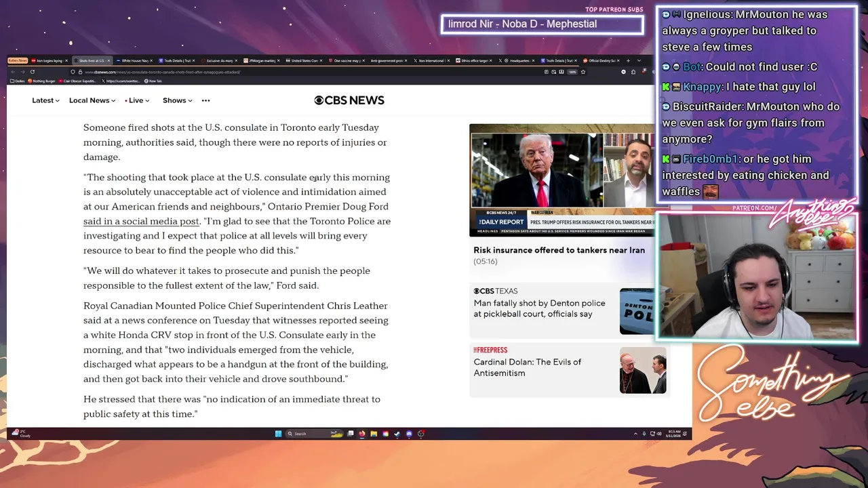Open the New Tab bookmark
The image size is (868, 488).
pyautogui.click(x=153, y=81)
